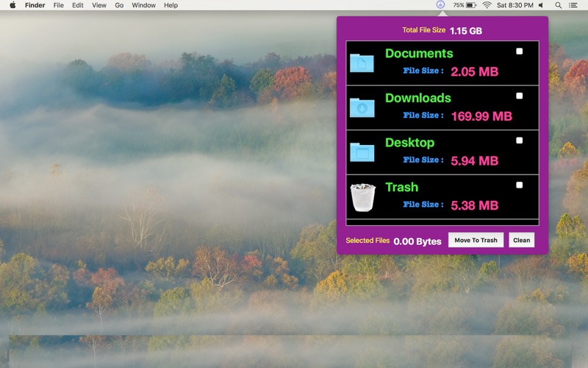This screenshot has width=588, height=368.
Task: Enable the Documents checkbox
Action: tap(520, 51)
